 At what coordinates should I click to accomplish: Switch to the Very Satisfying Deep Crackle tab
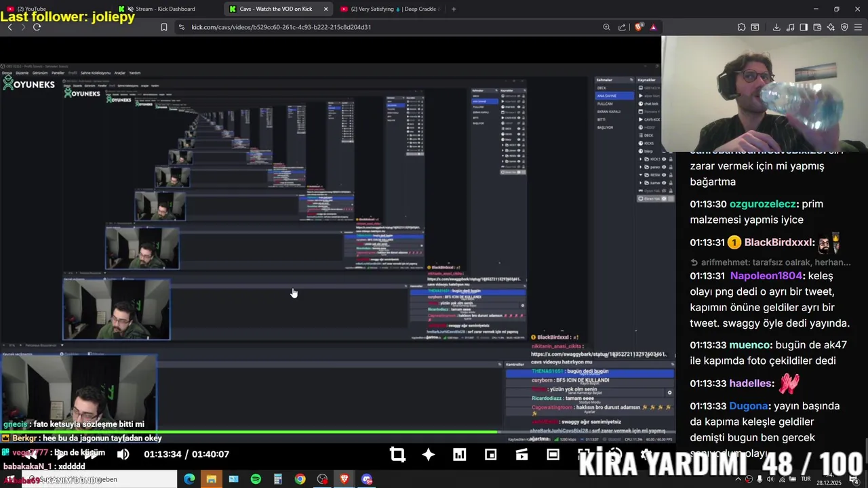pos(390,9)
